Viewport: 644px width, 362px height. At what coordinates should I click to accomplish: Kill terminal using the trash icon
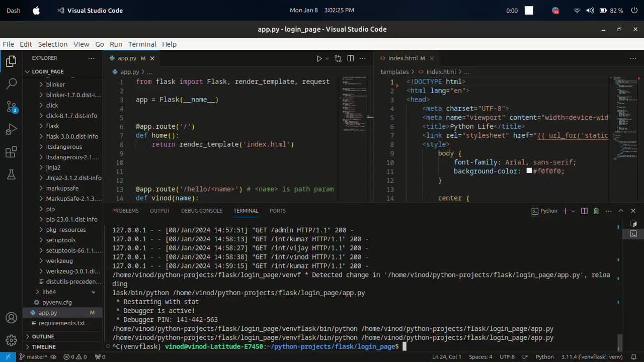pos(596,211)
